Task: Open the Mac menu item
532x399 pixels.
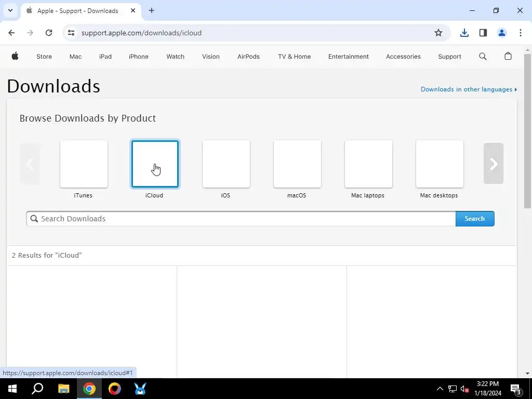Action: tap(75, 57)
